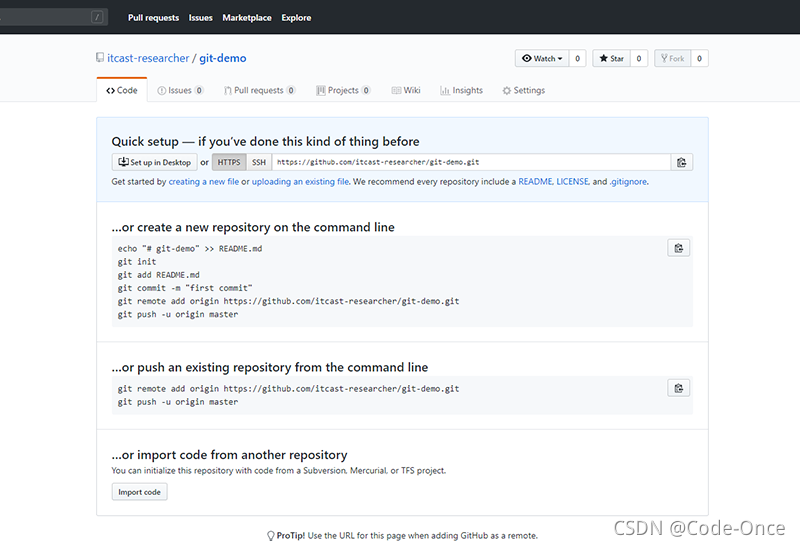The image size is (800, 546).
Task: Open the Insights tab
Action: click(x=461, y=90)
